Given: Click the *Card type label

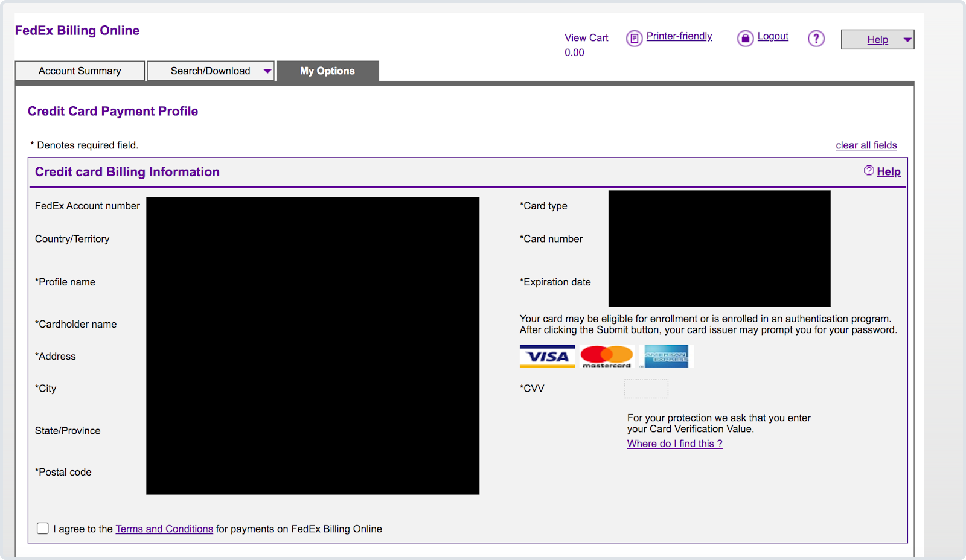Looking at the screenshot, I should (x=543, y=206).
